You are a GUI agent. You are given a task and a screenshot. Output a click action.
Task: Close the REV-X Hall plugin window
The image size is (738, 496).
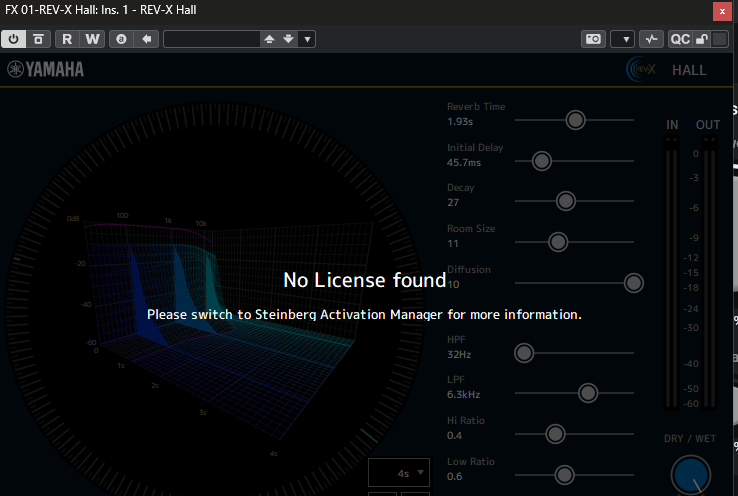coord(721,11)
